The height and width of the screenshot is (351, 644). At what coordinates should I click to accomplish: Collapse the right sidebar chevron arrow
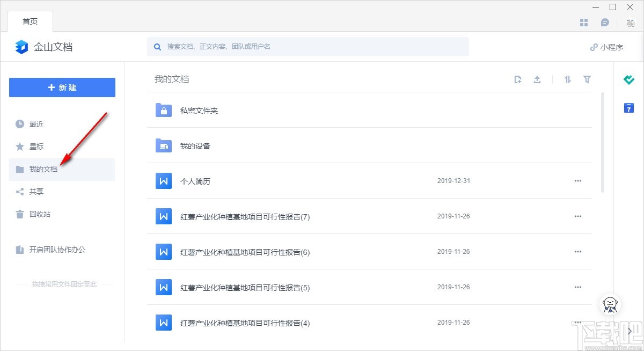pos(630,332)
